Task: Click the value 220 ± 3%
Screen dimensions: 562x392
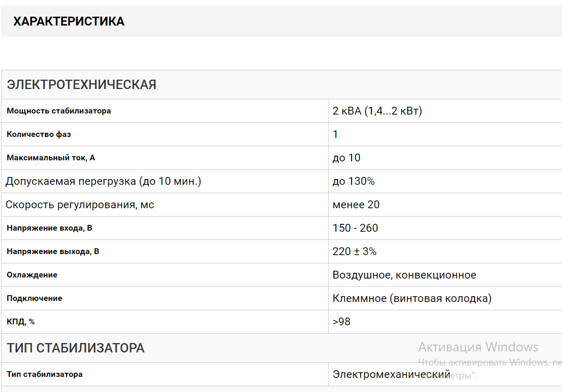Action: 355,251
